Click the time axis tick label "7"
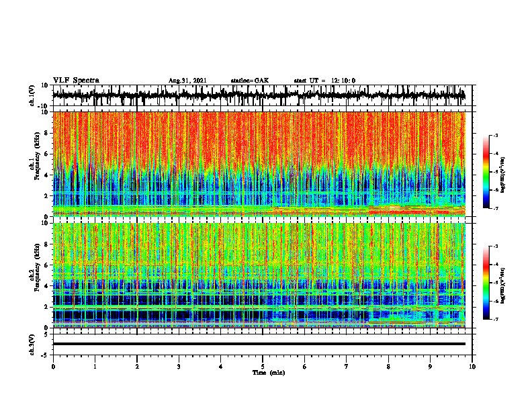Image resolution: width=532 pixels, height=411 pixels. pos(347,367)
